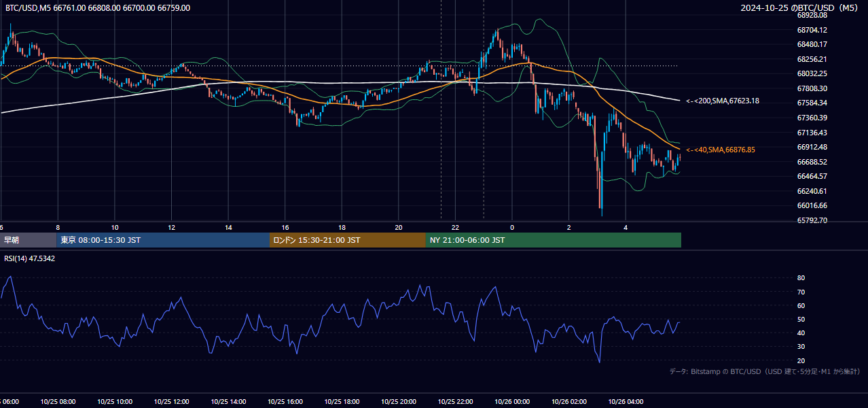Viewport: 868px width, 408px height.
Task: Click RSI axis level 60
Action: coord(801,305)
